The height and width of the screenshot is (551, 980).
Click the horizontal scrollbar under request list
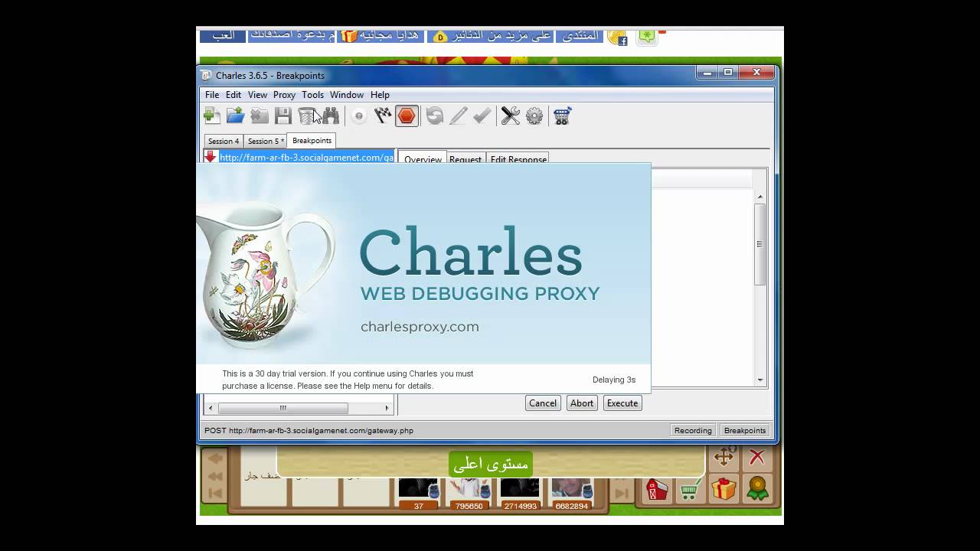pos(283,408)
